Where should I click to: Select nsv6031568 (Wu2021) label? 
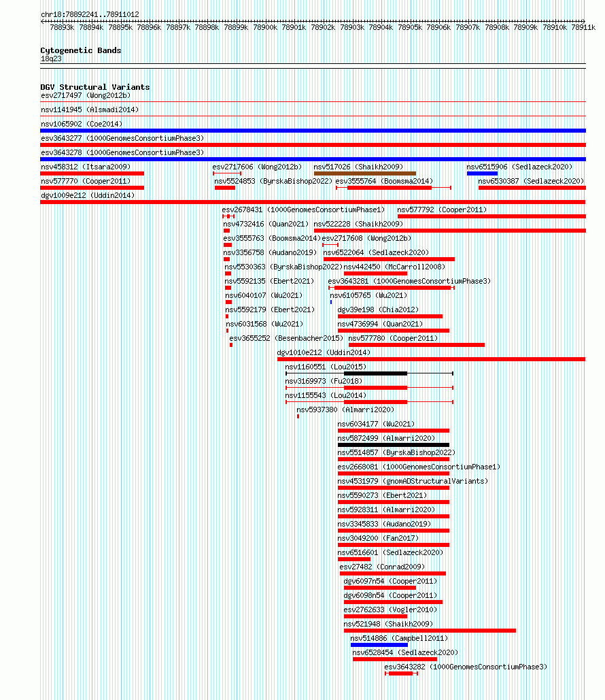pos(264,324)
